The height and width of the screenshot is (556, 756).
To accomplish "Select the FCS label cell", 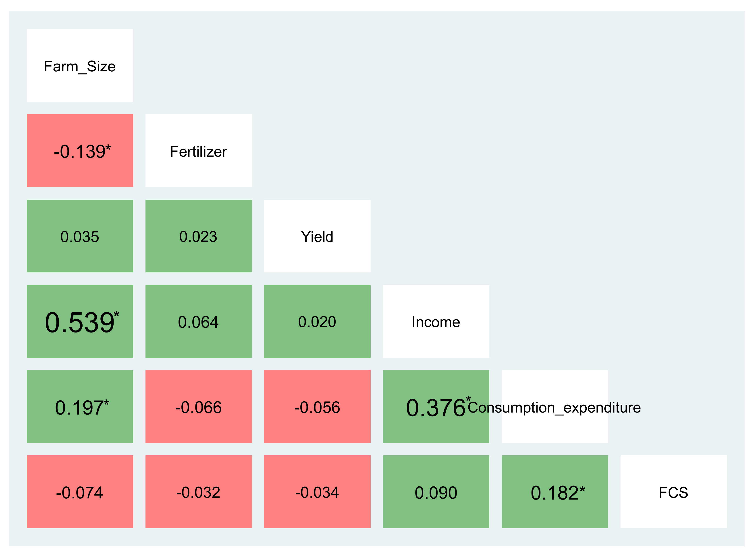I will click(673, 492).
